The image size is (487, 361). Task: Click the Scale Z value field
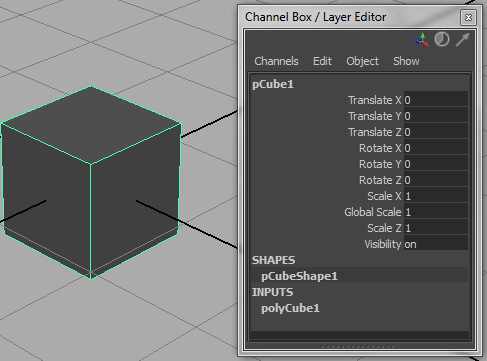(436, 228)
